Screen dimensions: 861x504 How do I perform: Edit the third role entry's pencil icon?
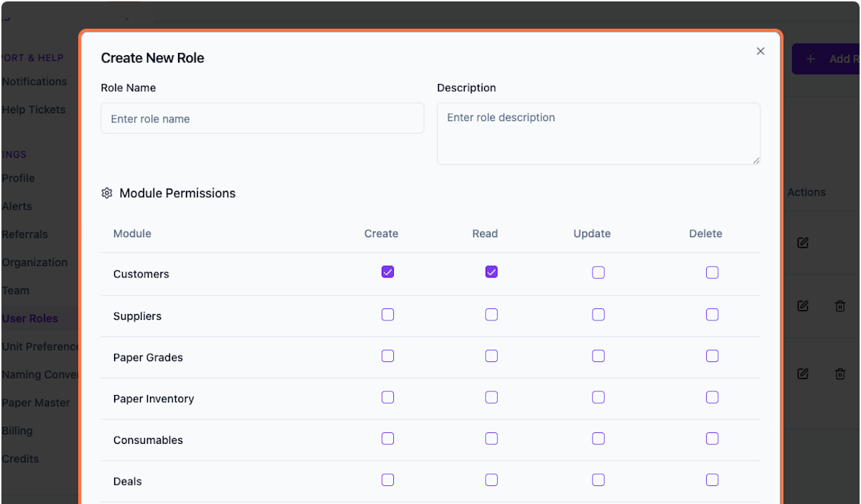coord(802,374)
